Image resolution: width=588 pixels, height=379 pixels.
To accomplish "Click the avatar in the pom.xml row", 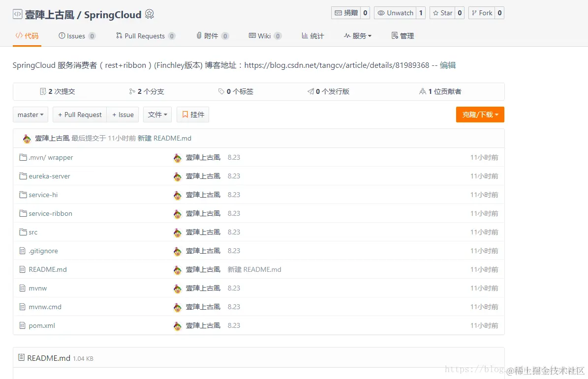I will pos(177,326).
